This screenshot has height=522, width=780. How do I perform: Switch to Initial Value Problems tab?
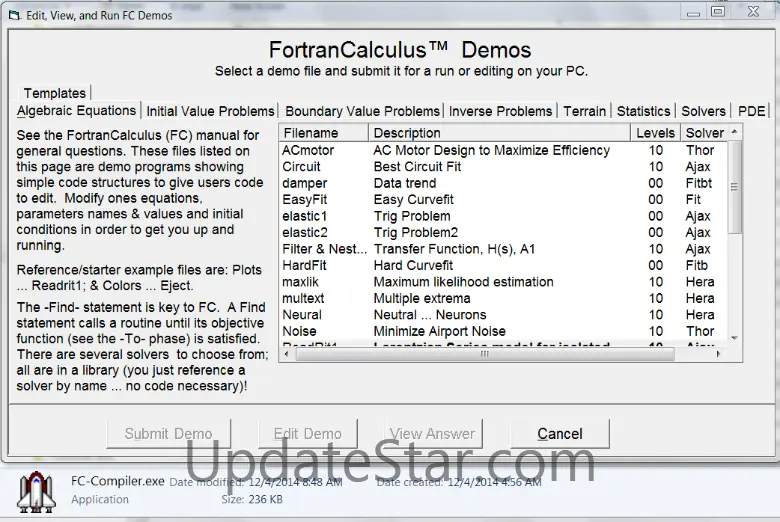pos(210,111)
